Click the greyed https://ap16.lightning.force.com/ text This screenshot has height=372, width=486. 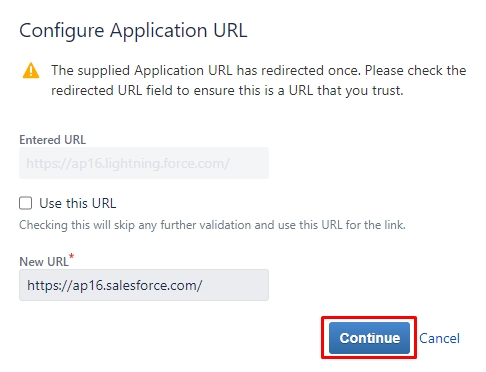tap(128, 163)
